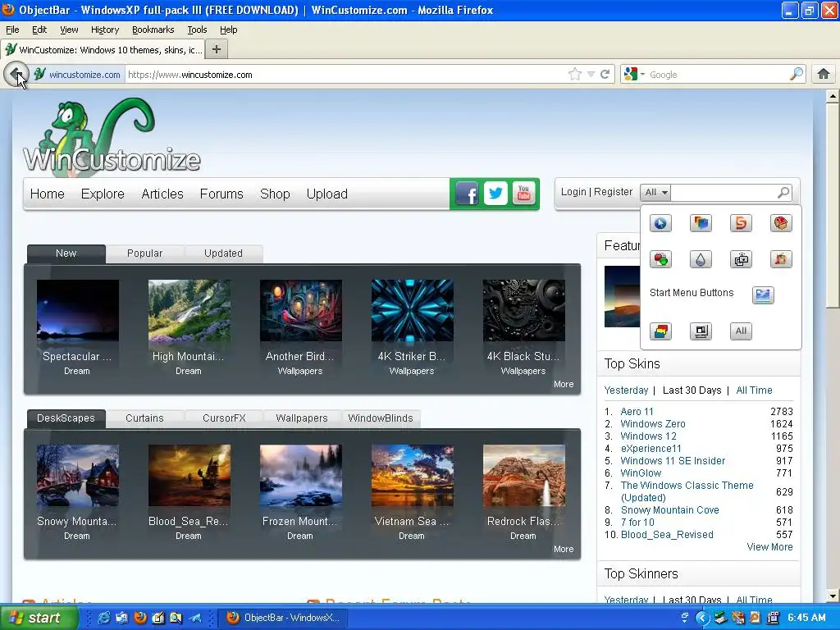Choose the CursorFX blue cursor category icon
Screen dimensions: 840x630
pos(660,223)
